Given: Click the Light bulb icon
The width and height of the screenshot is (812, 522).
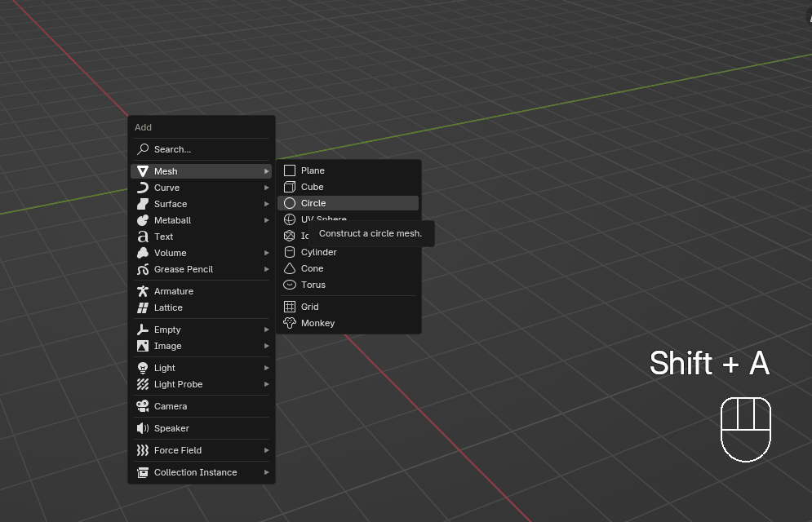Looking at the screenshot, I should 143,368.
